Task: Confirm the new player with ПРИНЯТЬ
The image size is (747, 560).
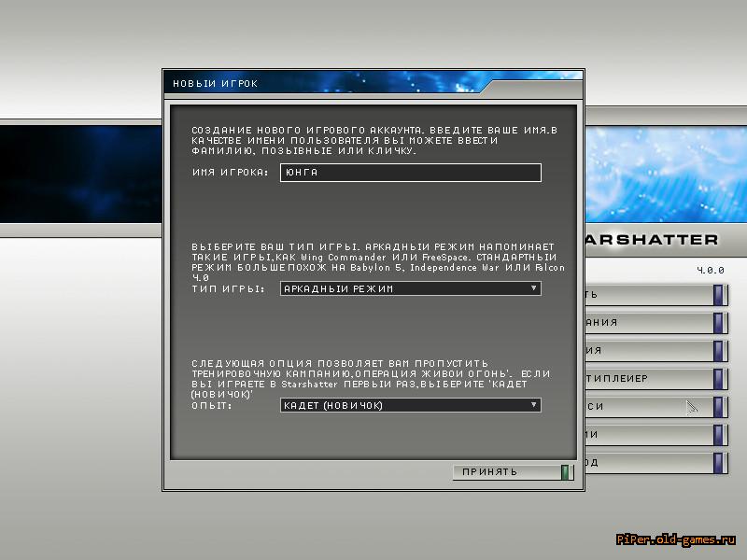Action: click(x=513, y=472)
